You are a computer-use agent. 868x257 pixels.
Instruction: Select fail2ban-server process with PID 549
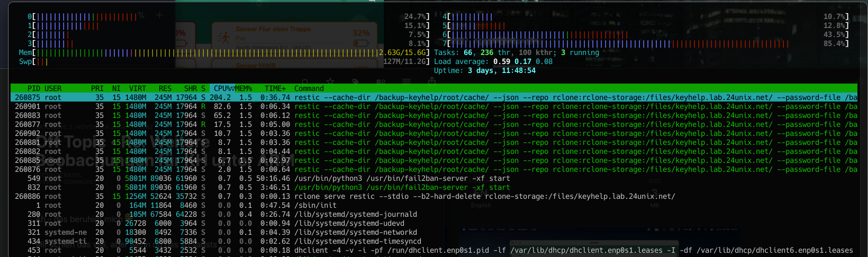tap(370, 178)
